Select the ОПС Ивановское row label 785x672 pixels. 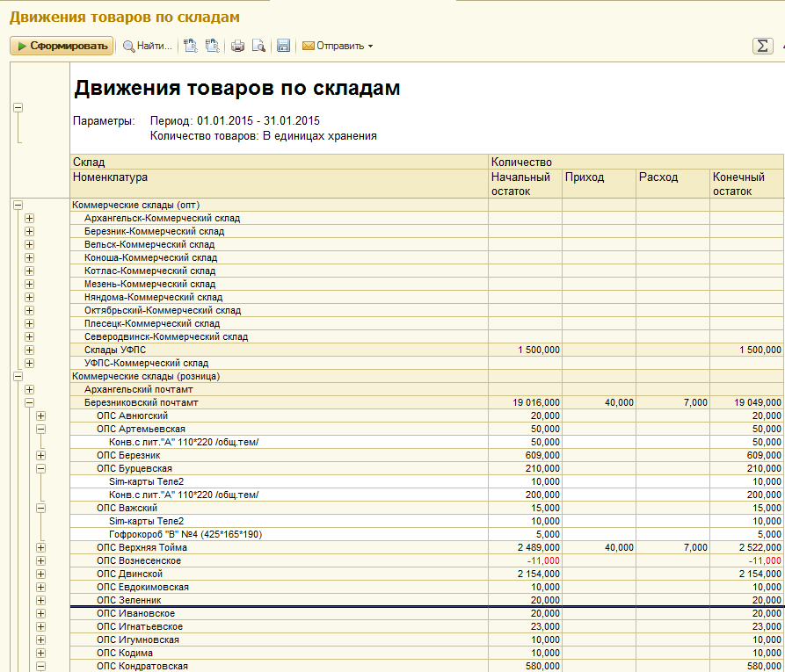point(135,613)
